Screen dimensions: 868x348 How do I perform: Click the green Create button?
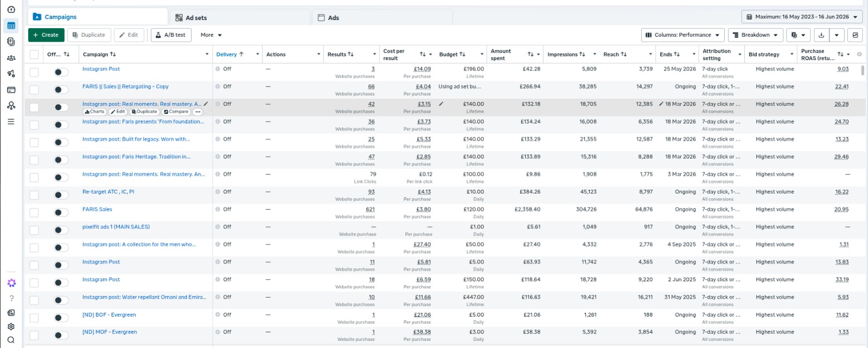click(x=46, y=35)
